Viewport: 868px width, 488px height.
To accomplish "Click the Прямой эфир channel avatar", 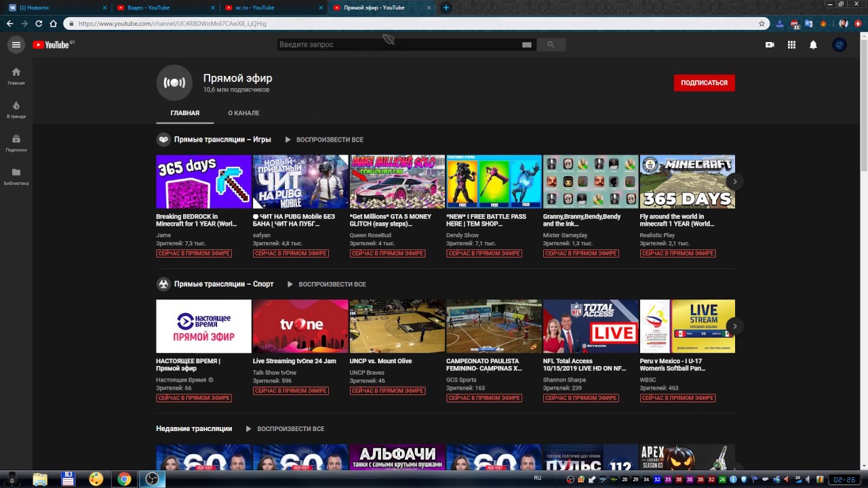I will pos(174,83).
